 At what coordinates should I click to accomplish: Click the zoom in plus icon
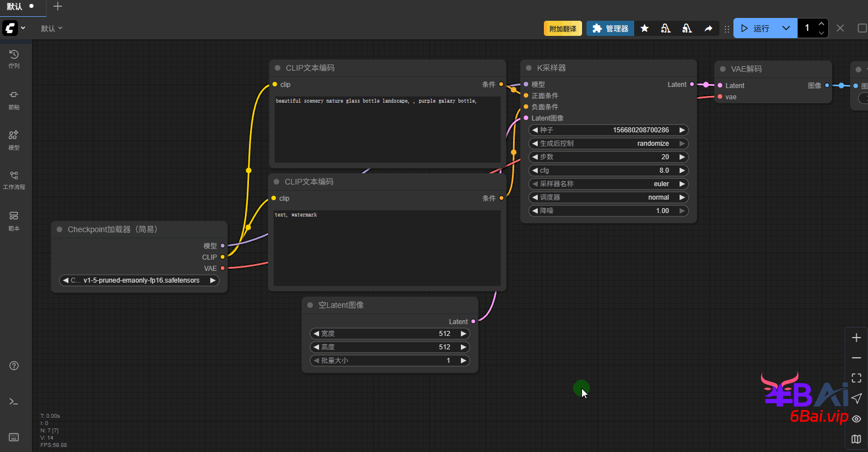coord(856,338)
